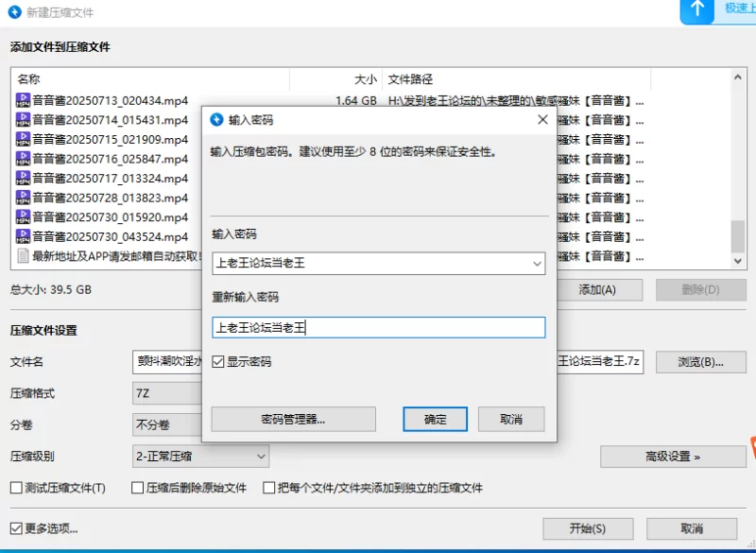Click the mp4 icon for 音音酱20250730_043524
This screenshot has width=756, height=553.
click(23, 236)
